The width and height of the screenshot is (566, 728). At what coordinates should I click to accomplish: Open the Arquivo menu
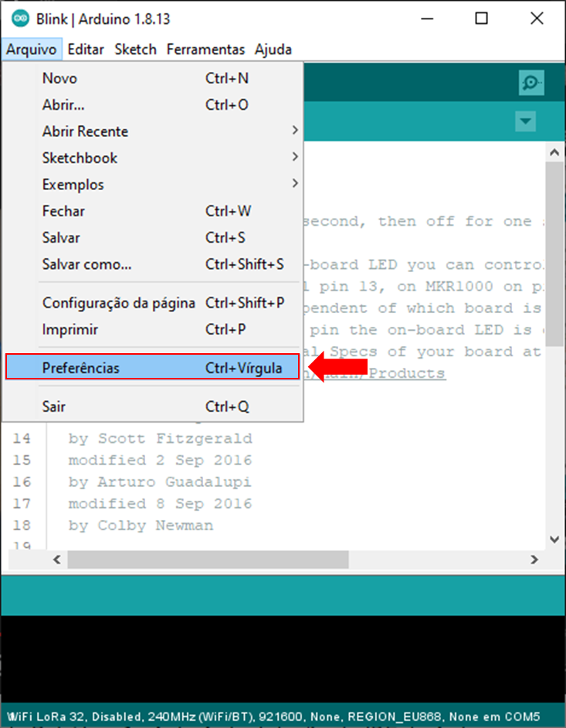(32, 49)
